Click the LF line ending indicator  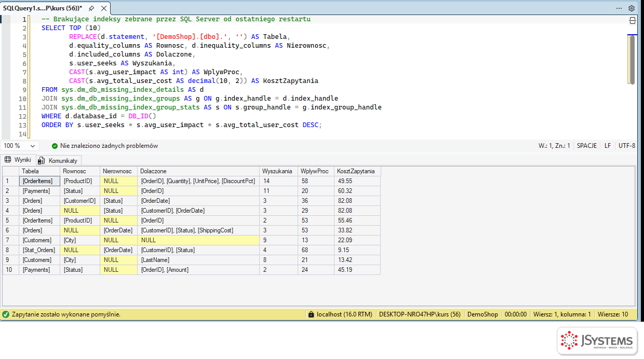pyautogui.click(x=608, y=146)
